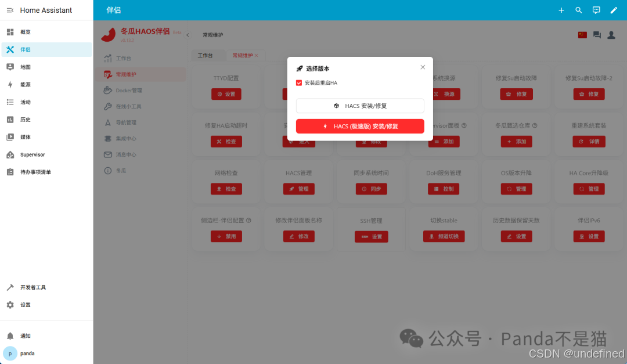Open 开发者工具 developer tools
This screenshot has height=364, width=627.
click(46, 287)
